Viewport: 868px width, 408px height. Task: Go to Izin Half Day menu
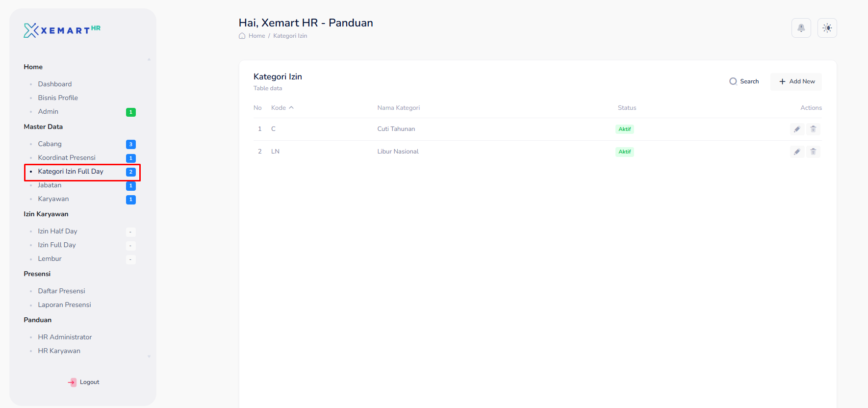(x=57, y=231)
